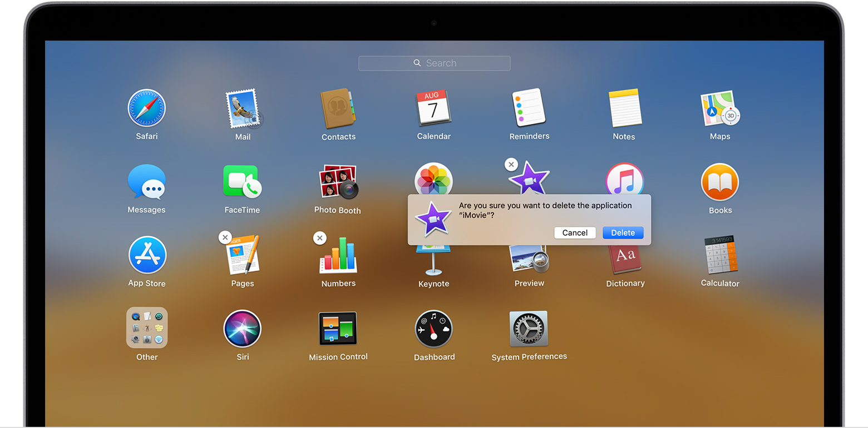Launch the Calendar app showing August 7
Viewport: 868px width, 428px height.
coord(433,108)
